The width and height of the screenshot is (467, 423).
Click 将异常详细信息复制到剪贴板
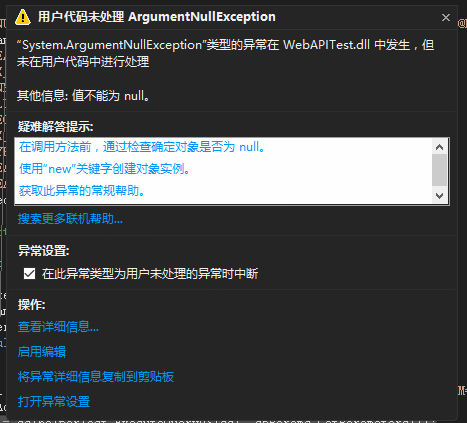pyautogui.click(x=96, y=377)
